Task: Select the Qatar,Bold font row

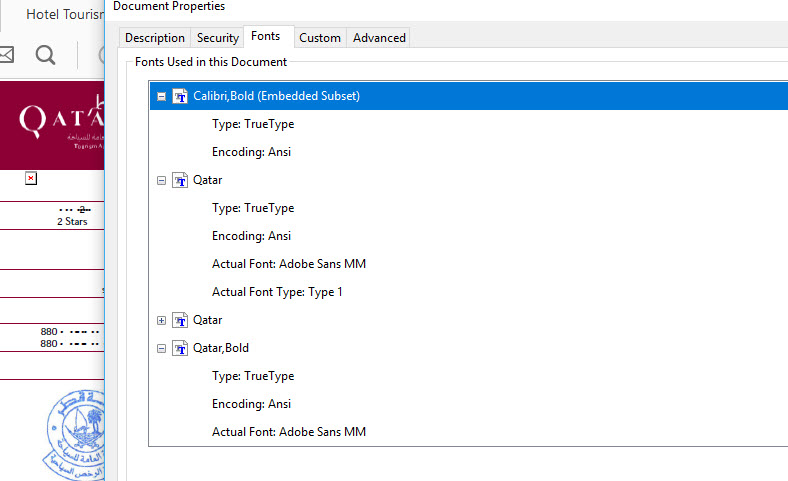Action: 221,348
